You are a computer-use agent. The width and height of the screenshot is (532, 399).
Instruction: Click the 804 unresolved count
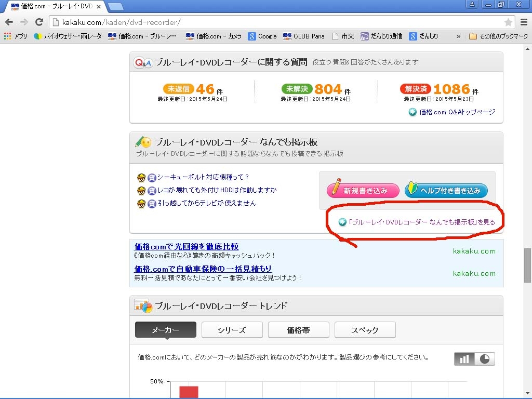click(328, 89)
